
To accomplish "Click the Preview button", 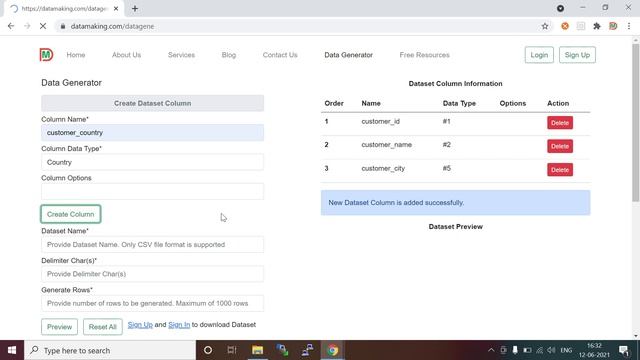I will 59,327.
